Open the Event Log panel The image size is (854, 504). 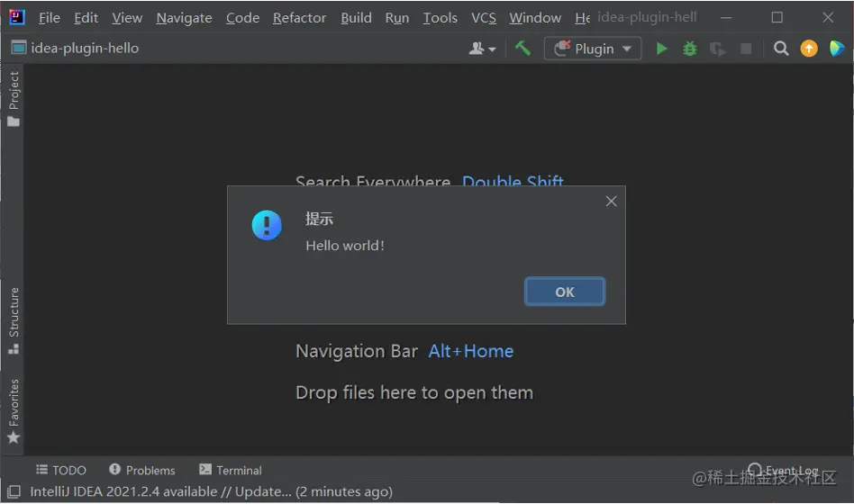pos(783,470)
